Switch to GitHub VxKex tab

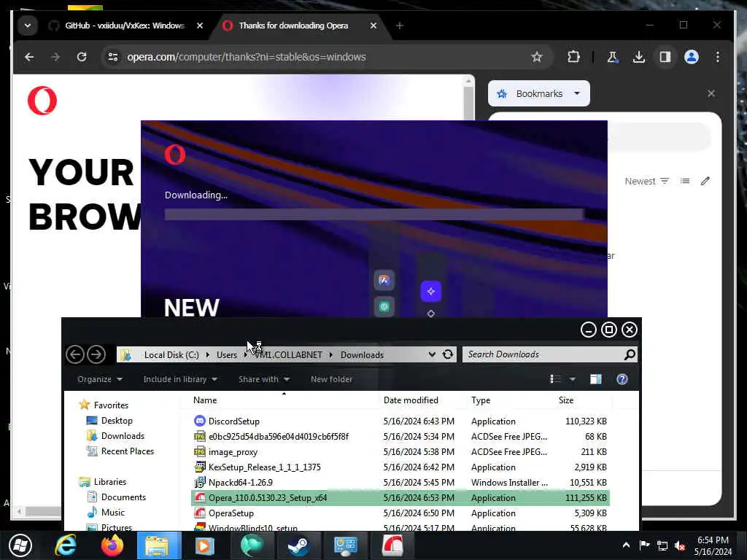tap(124, 26)
